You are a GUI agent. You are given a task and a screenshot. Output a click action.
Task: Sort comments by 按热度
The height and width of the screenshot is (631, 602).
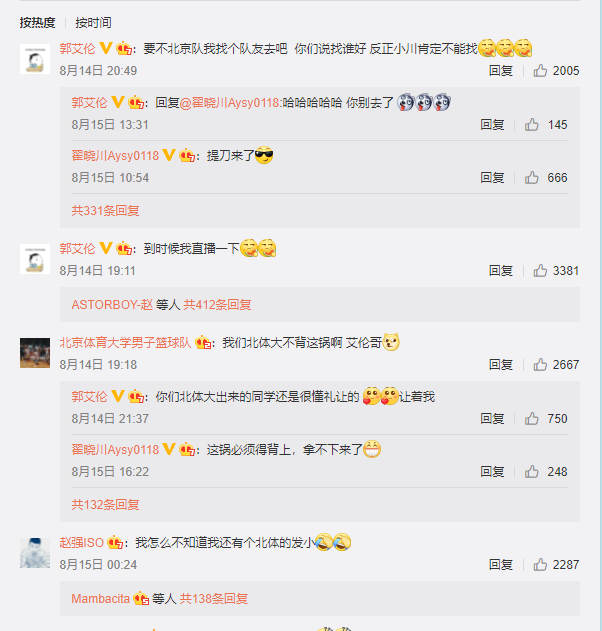[37, 23]
